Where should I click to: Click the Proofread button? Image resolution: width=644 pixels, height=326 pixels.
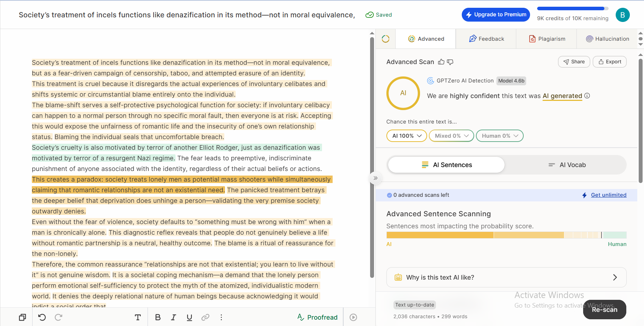[317, 317]
